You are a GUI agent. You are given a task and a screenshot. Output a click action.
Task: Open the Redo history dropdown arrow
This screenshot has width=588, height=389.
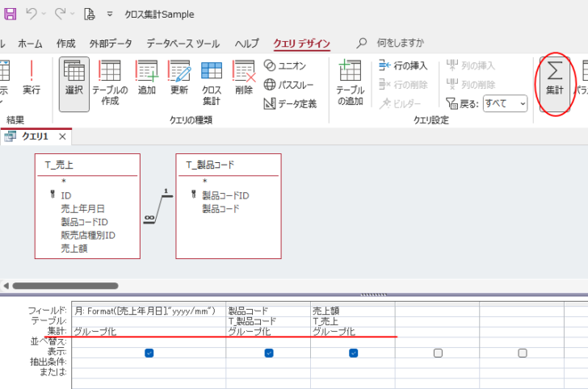(73, 14)
